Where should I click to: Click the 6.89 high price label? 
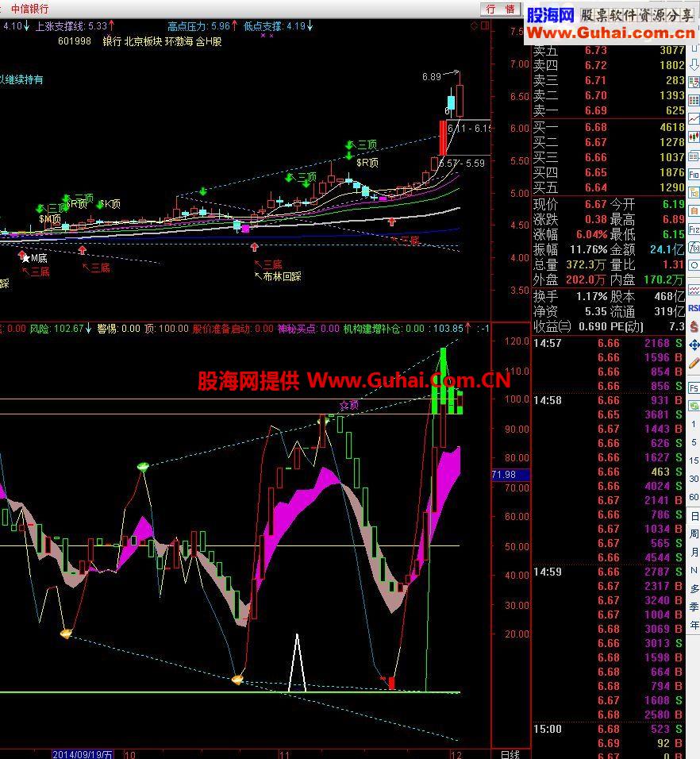tap(431, 76)
